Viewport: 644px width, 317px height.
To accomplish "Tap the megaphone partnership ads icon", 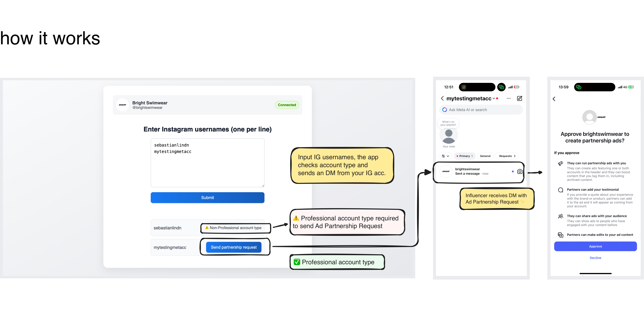I will point(561,163).
